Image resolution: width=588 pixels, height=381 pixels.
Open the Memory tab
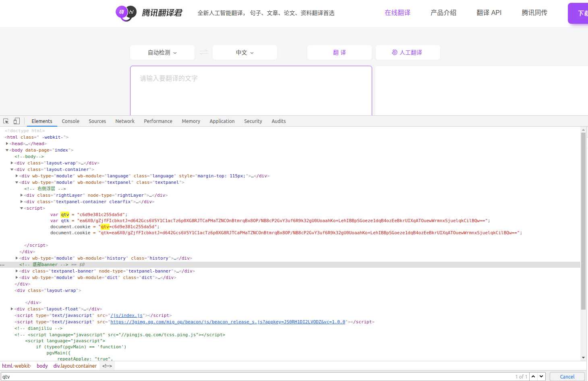pos(191,121)
